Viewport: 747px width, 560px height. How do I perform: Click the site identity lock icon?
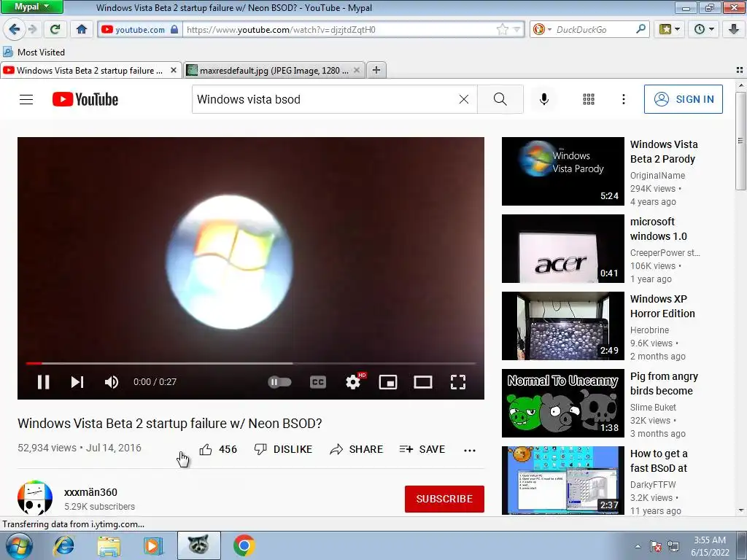pos(174,29)
